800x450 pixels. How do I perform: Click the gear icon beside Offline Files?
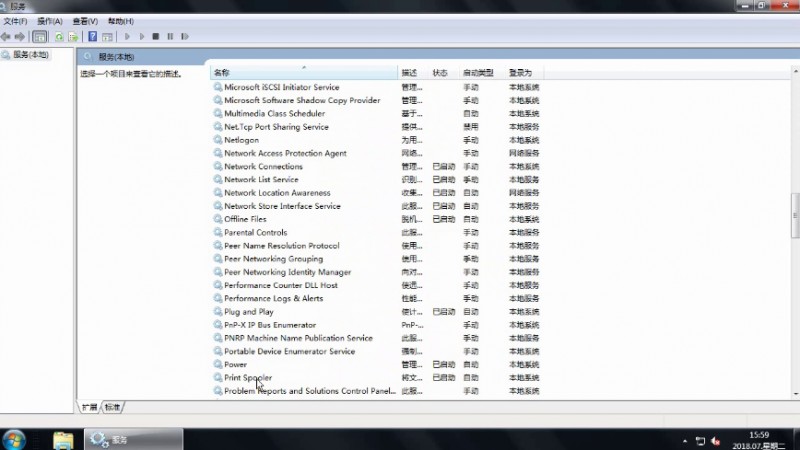(218, 219)
